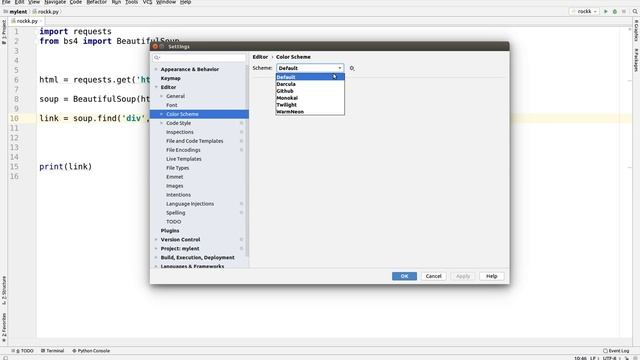Open the Terminal tool window

pyautogui.click(x=53, y=351)
